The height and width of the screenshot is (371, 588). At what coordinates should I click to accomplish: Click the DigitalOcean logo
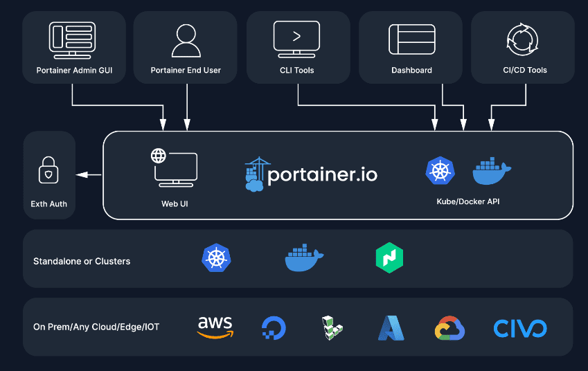pos(274,328)
